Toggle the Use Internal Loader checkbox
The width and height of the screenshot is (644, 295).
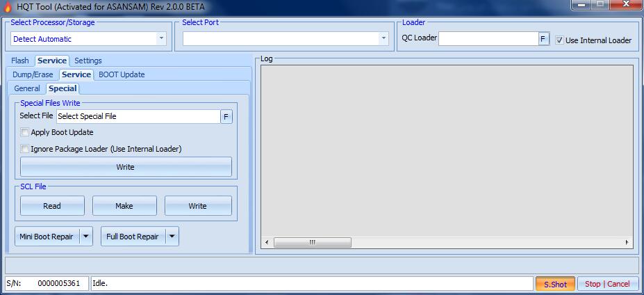point(560,40)
